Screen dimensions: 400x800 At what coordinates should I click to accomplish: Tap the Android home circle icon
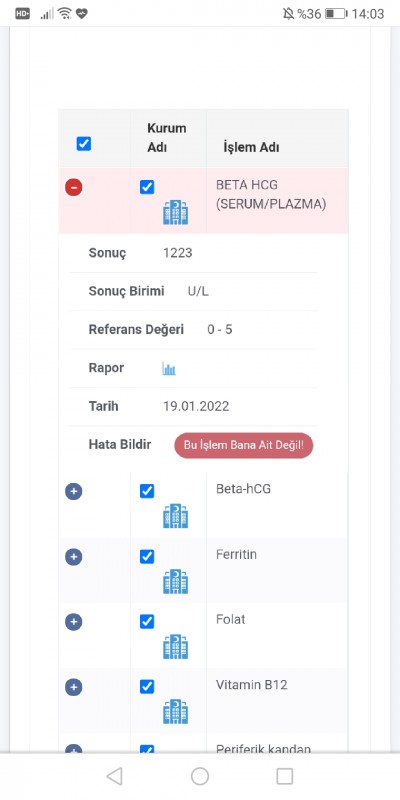point(200,776)
